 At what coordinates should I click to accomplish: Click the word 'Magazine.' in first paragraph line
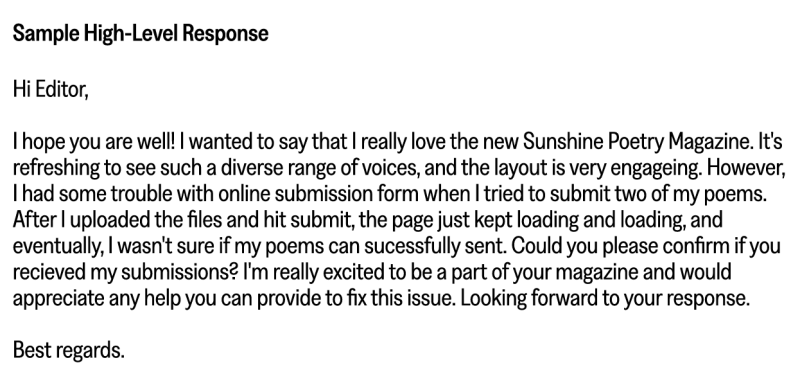tap(711, 141)
